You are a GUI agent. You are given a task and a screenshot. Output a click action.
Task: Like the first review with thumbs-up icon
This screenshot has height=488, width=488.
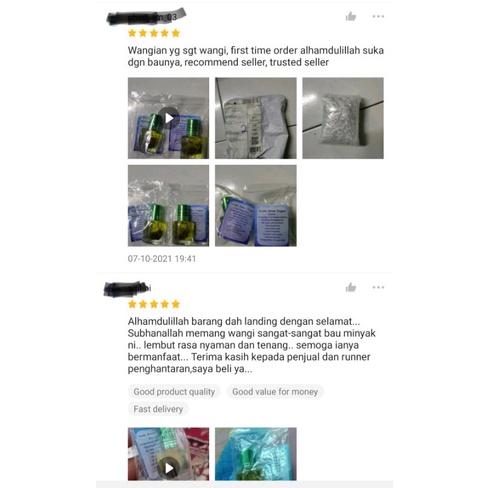click(351, 16)
